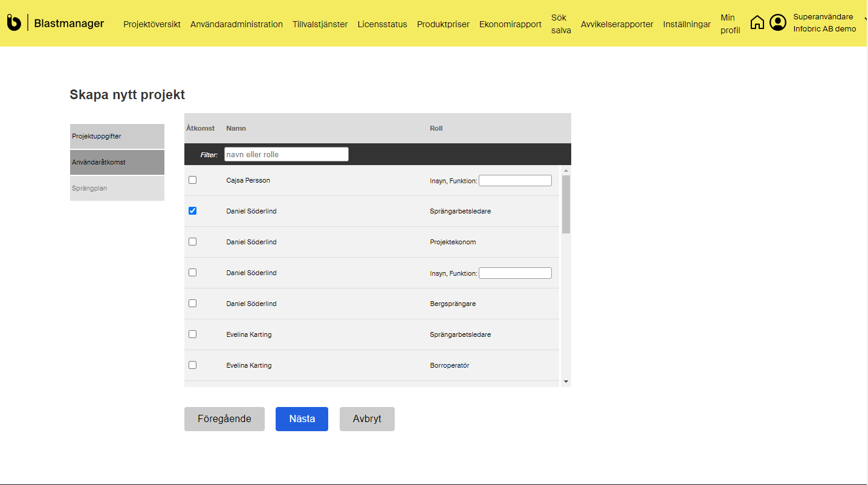Select the Evelina Karting Borroperatör checkbox
868x485 pixels.
coord(193,365)
